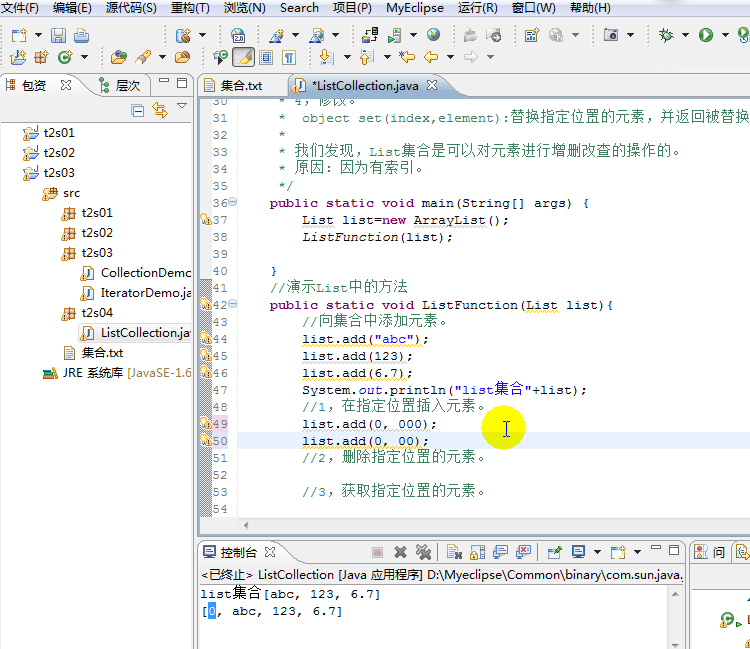Image resolution: width=750 pixels, height=649 pixels.
Task: Click the Back navigation arrow
Action: click(431, 57)
